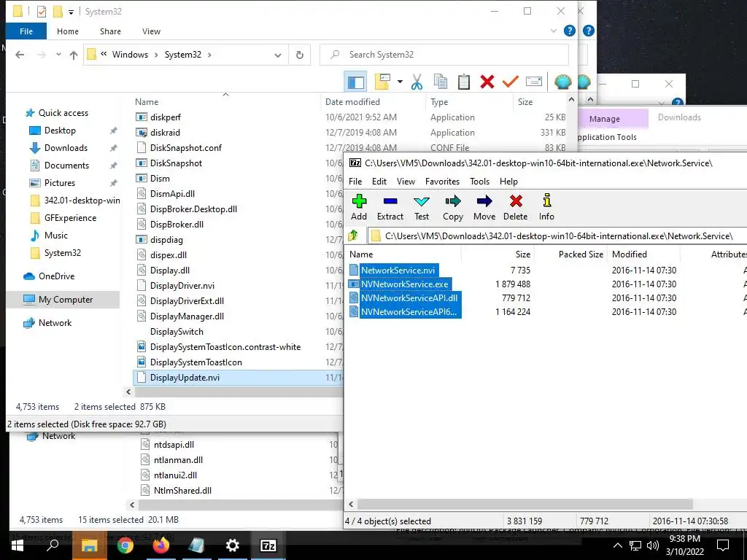The width and height of the screenshot is (747, 560).
Task: Click the Info button in 7-Zip
Action: pos(546,208)
